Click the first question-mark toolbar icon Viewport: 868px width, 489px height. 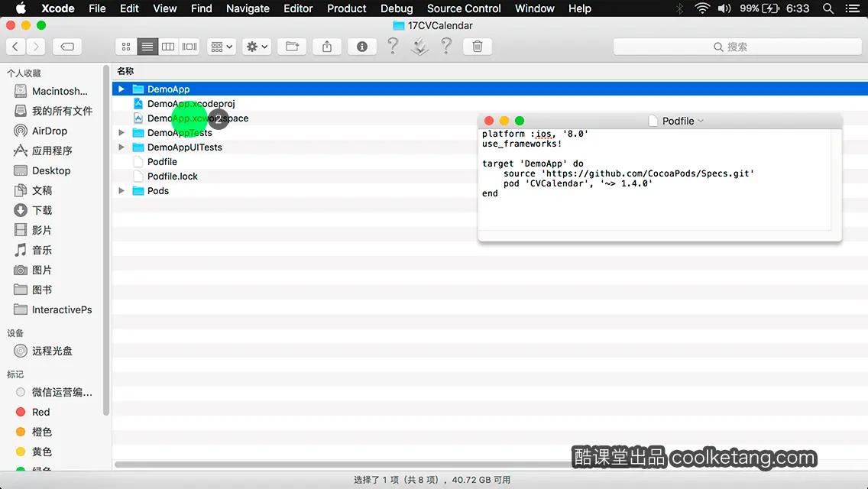click(x=393, y=46)
